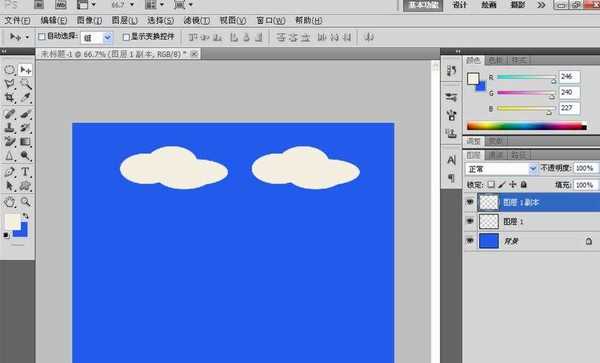This screenshot has height=363, width=600.
Task: Expand more workspaces chevron
Action: pos(541,5)
